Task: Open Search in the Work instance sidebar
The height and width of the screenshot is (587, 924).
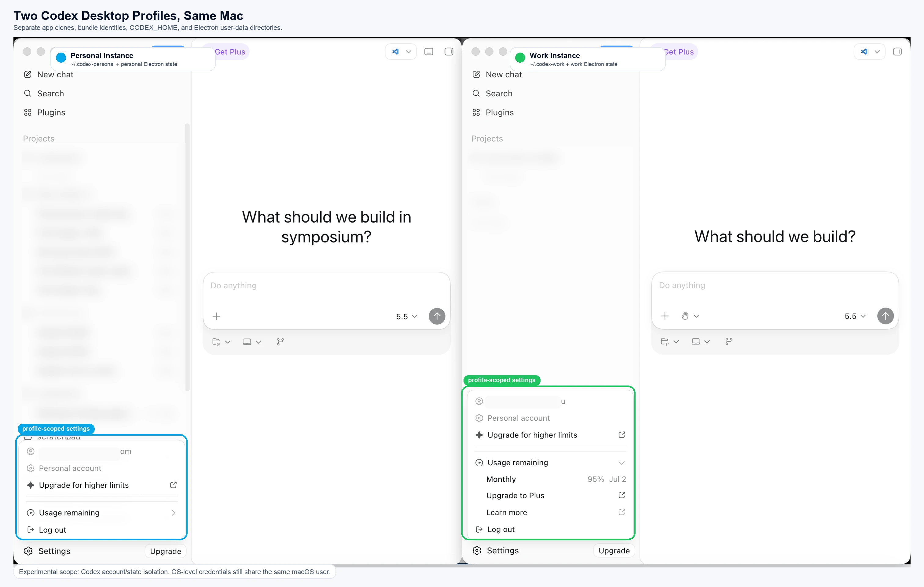Action: click(492, 93)
